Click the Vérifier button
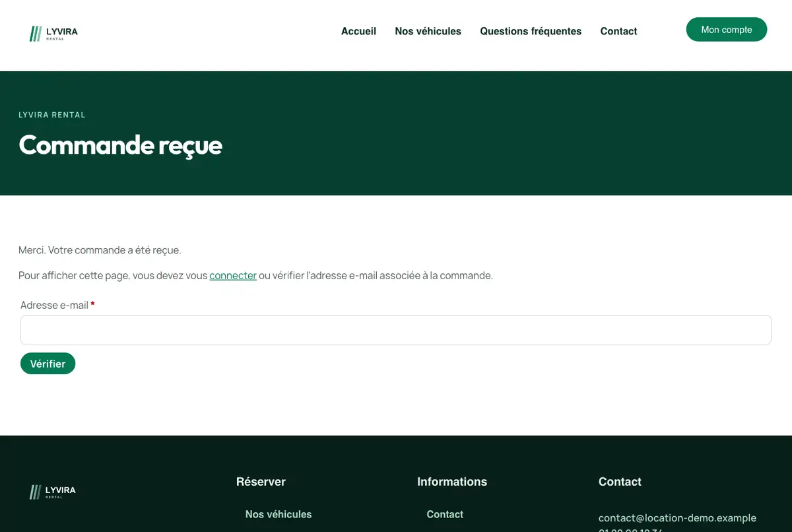This screenshot has width=792, height=532. click(48, 364)
